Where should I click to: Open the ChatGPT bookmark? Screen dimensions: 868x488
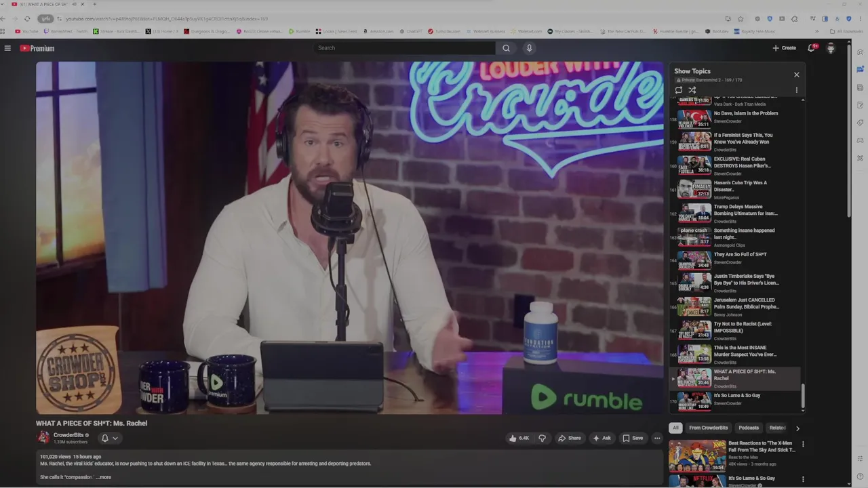point(411,31)
